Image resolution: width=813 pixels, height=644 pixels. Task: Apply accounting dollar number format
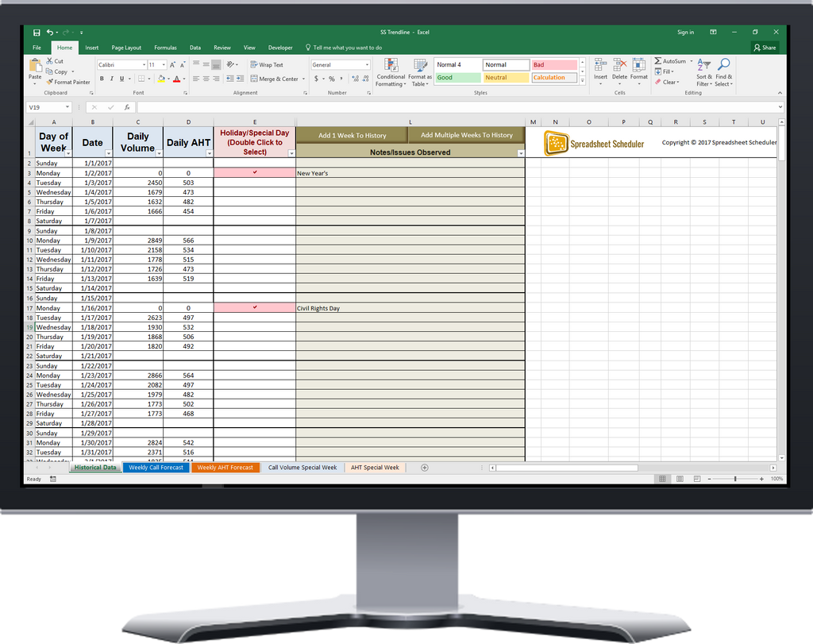(316, 79)
